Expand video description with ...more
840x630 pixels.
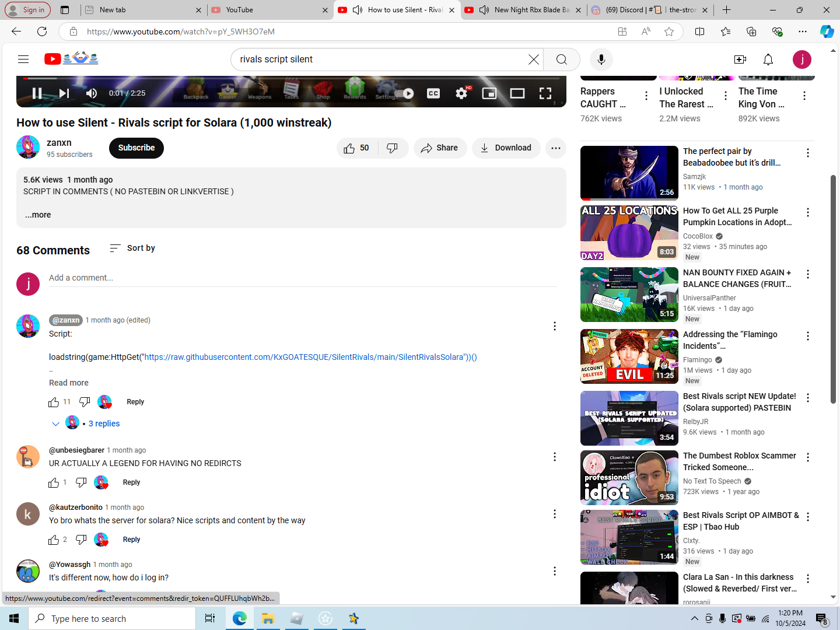[x=38, y=215]
